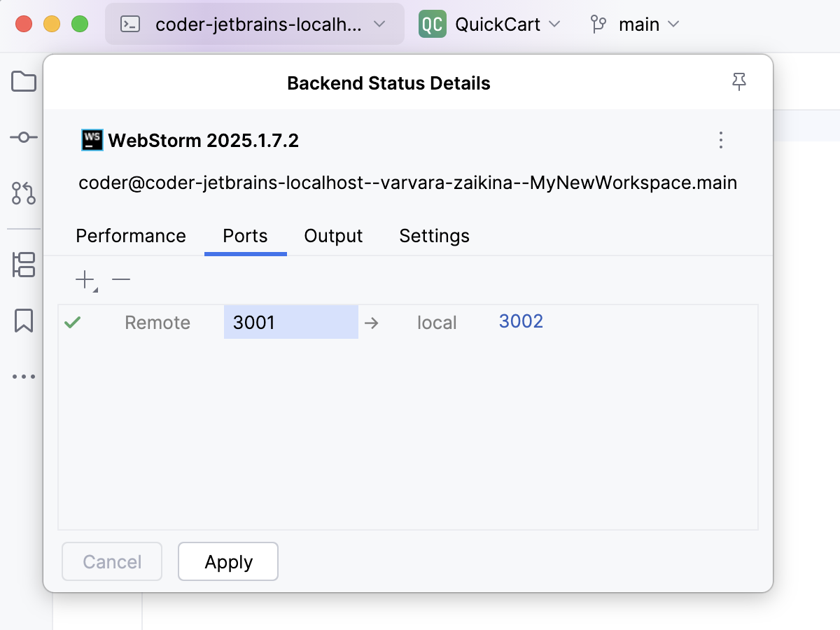
Task: Click the macOS yellow minimize button
Action: pos(52,24)
